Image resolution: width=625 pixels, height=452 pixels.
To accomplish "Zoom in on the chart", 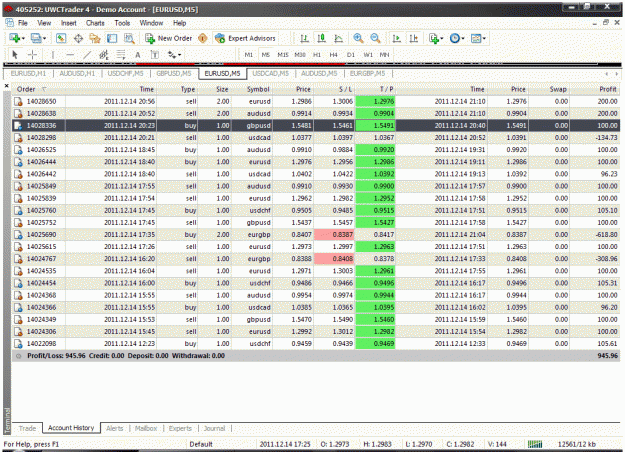I will click(x=358, y=38).
